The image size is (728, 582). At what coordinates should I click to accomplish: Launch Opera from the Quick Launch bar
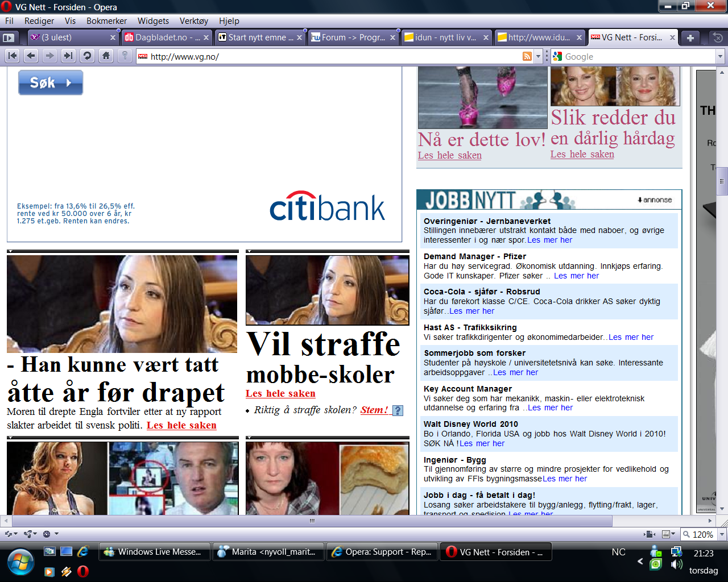(x=83, y=571)
